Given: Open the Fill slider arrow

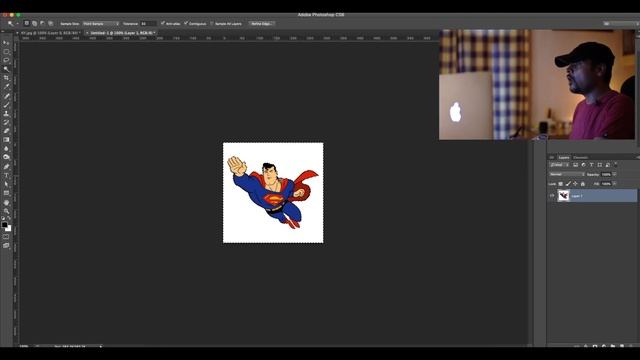Looking at the screenshot, I should click(x=614, y=184).
